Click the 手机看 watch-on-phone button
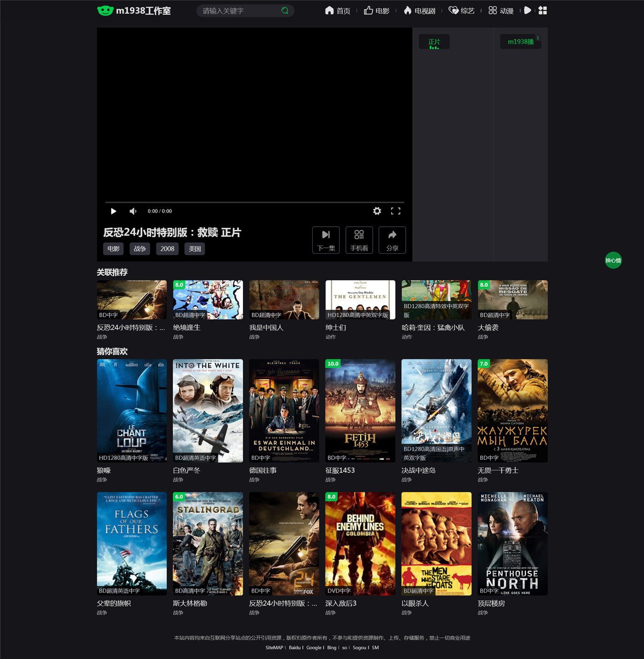644x659 pixels. pyautogui.click(x=359, y=240)
